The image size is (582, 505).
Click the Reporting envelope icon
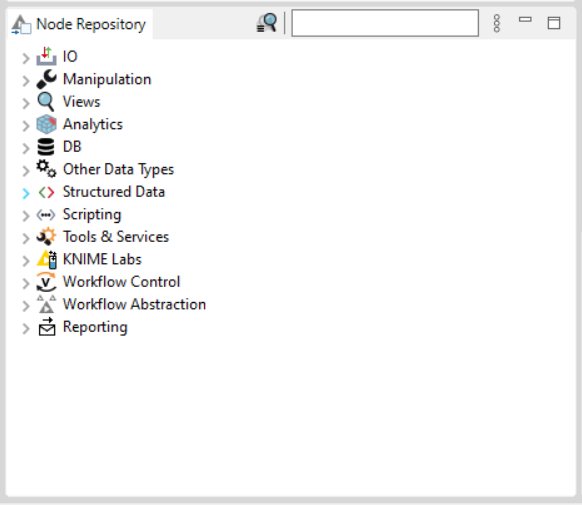click(47, 327)
